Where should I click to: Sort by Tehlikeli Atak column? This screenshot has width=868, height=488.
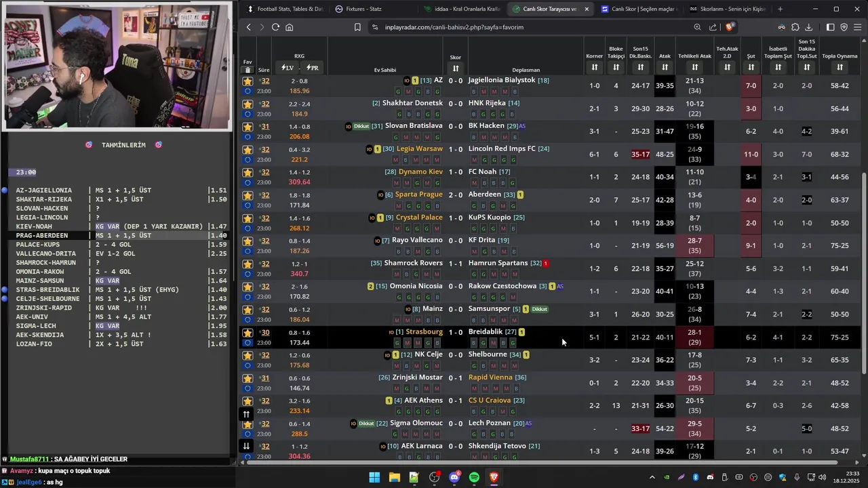click(694, 67)
